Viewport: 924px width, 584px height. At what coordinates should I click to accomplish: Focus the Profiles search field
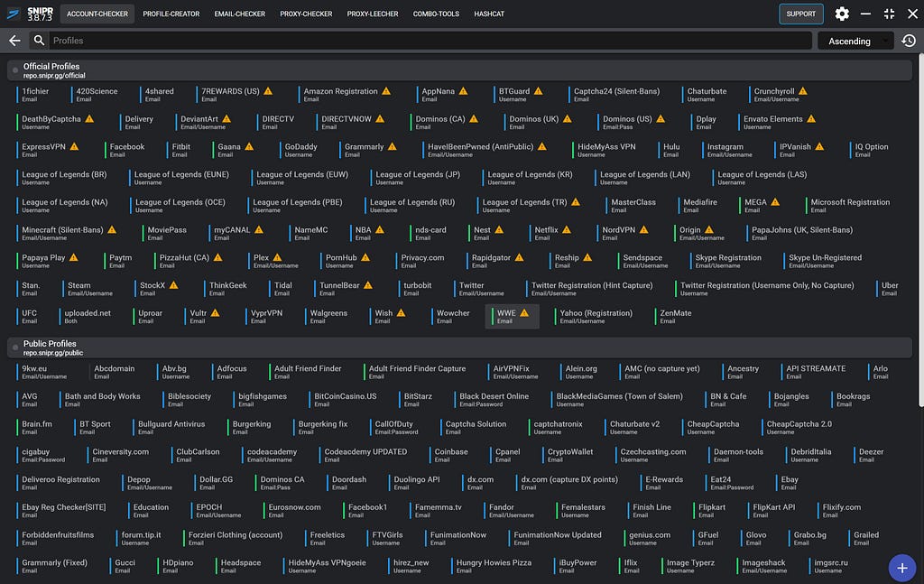coord(430,41)
